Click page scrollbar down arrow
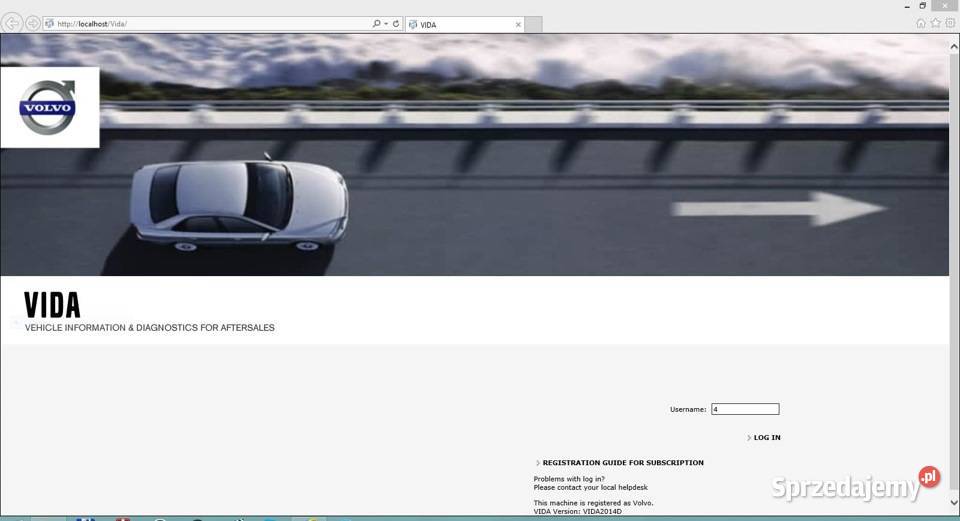 coord(954,503)
